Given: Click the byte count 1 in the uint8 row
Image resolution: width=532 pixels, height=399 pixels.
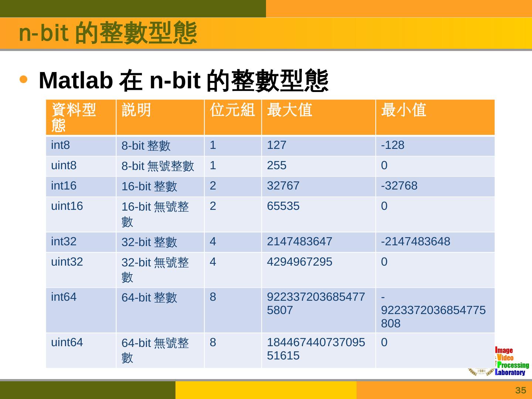Looking at the screenshot, I should pos(213,166).
